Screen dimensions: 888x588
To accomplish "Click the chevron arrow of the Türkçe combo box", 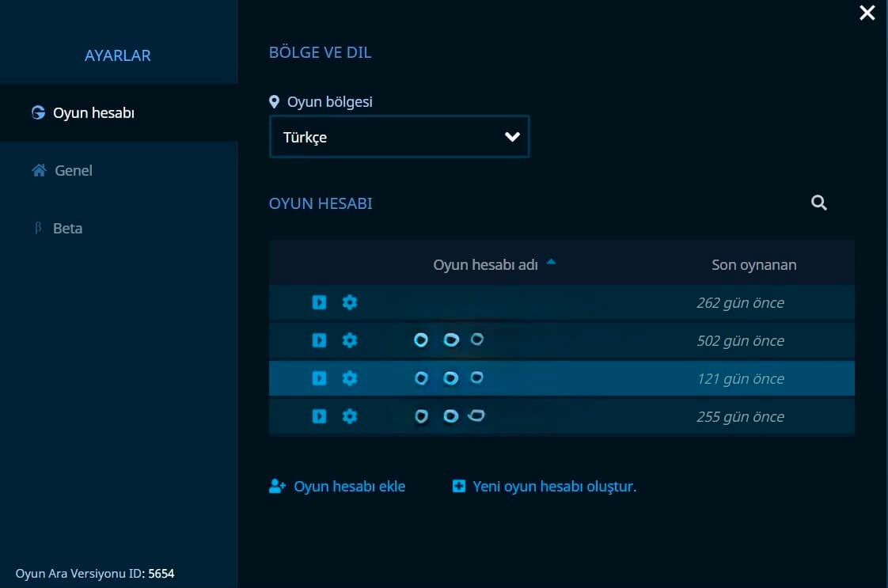I will pyautogui.click(x=512, y=137).
